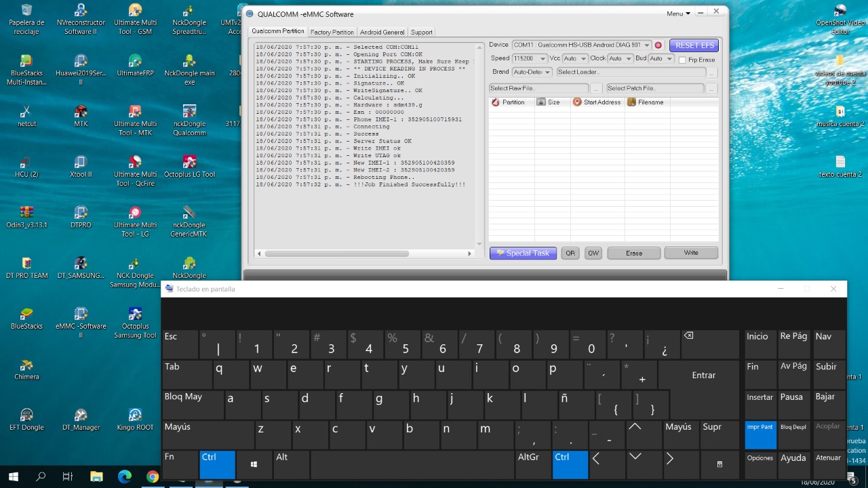
Task: Click the Partition column header icon
Action: click(x=495, y=102)
